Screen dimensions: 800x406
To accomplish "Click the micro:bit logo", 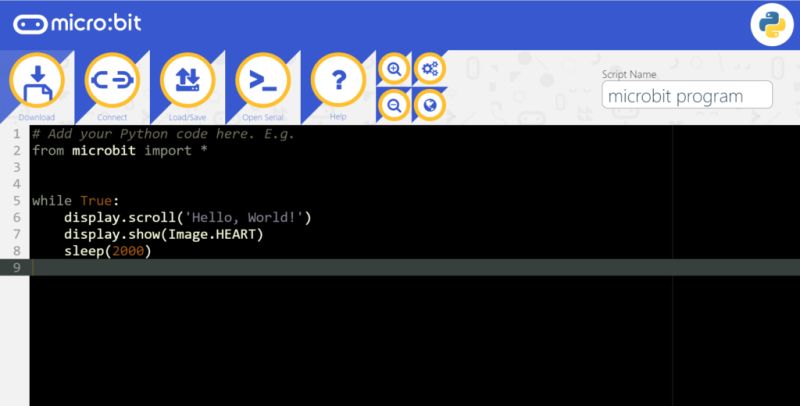I will pos(77,24).
